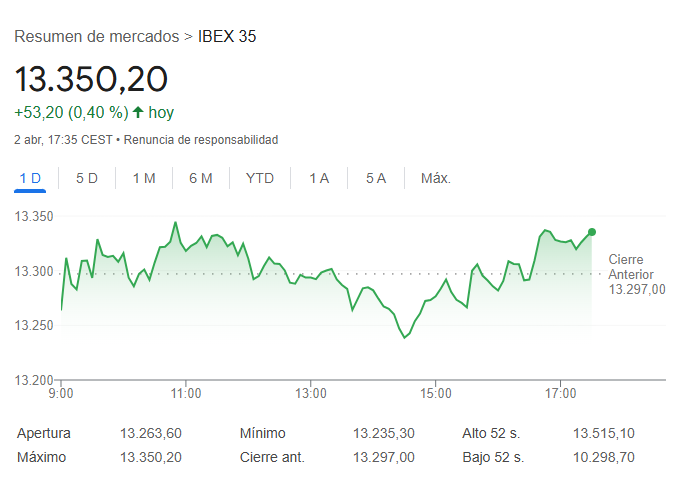
Task: Open the YTD chart view
Action: pos(260,179)
